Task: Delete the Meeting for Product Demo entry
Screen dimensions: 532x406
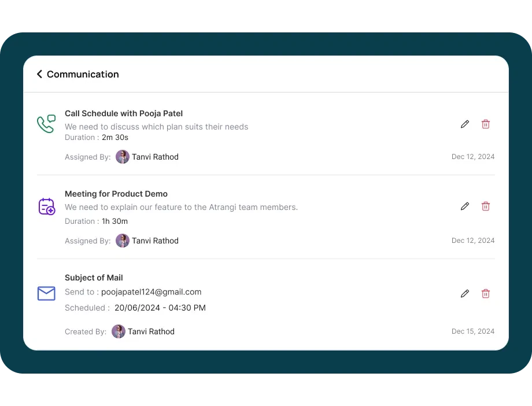Action: click(486, 206)
